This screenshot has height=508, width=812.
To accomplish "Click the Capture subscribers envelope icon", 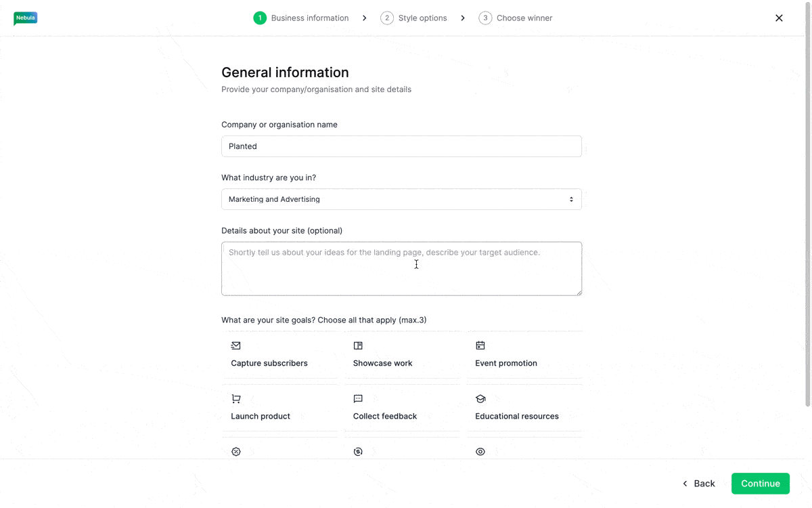I will click(235, 345).
